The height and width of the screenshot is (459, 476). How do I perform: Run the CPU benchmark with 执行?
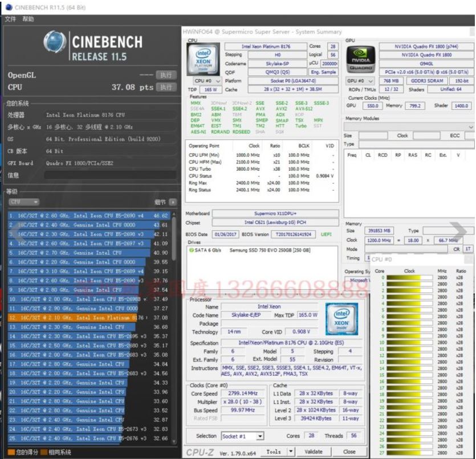tap(166, 87)
